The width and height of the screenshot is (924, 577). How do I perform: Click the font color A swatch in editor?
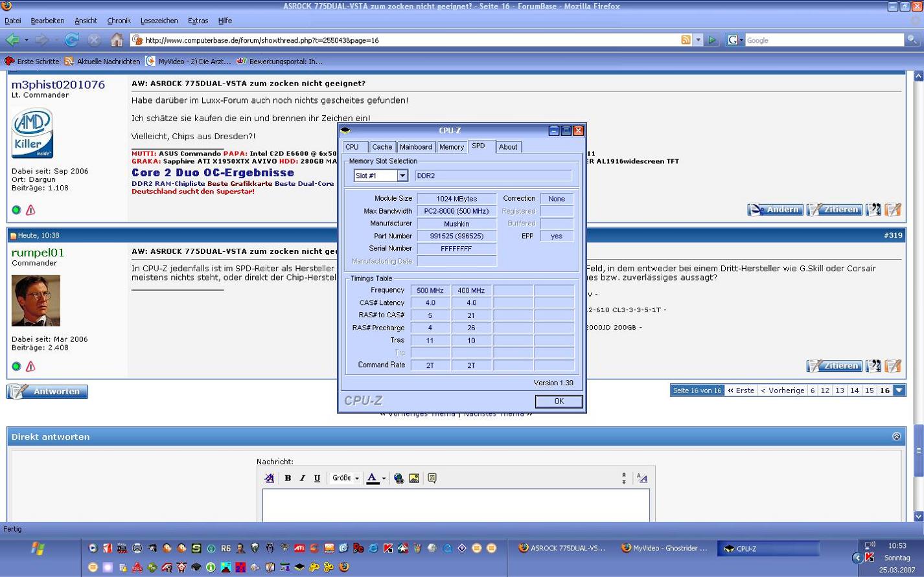(373, 479)
